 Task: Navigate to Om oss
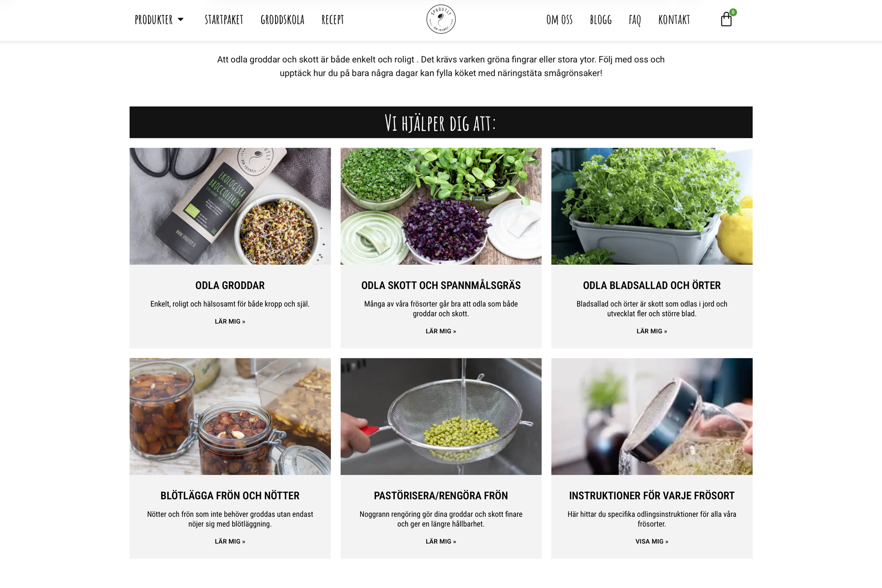coord(560,20)
